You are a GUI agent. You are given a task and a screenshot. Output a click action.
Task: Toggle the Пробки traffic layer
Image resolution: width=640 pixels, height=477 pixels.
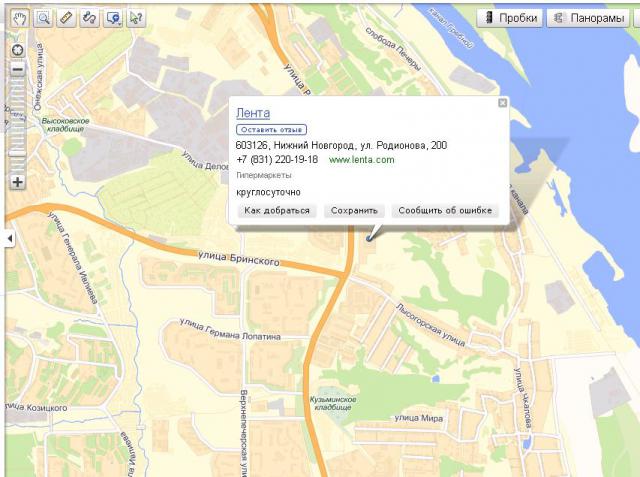coord(509,18)
